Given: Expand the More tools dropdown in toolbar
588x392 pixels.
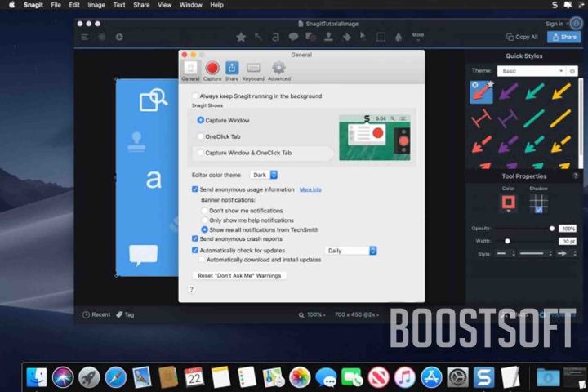Looking at the screenshot, I should [418, 37].
